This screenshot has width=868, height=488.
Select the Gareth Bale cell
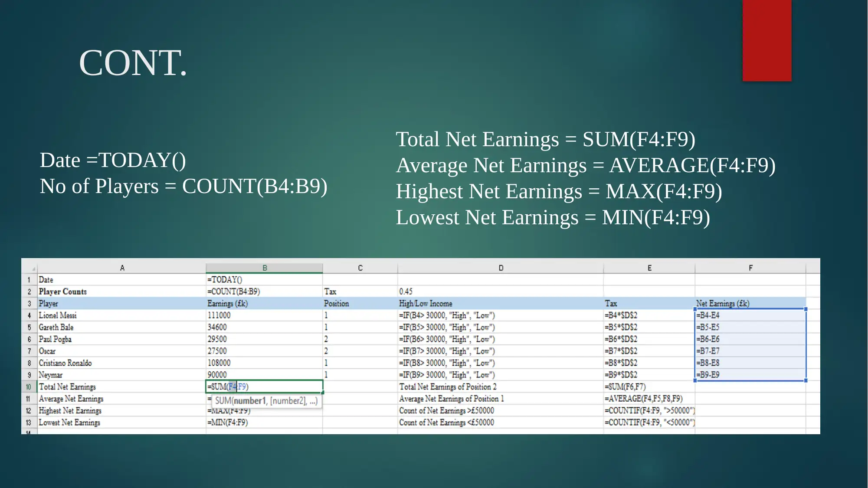point(122,327)
